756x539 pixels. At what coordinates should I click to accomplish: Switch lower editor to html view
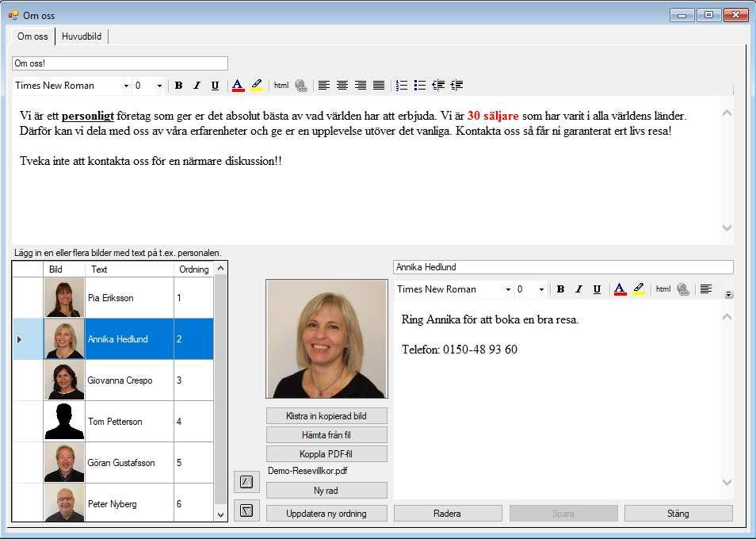click(x=663, y=289)
